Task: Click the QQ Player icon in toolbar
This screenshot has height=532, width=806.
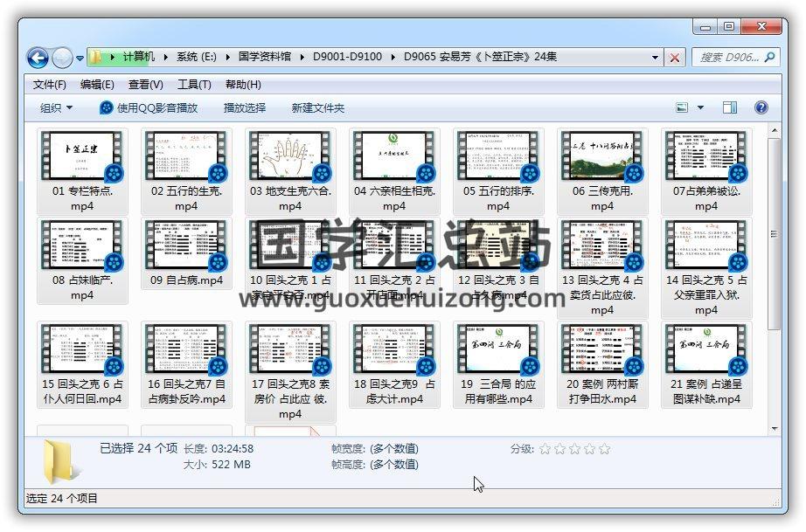Action: [x=107, y=107]
